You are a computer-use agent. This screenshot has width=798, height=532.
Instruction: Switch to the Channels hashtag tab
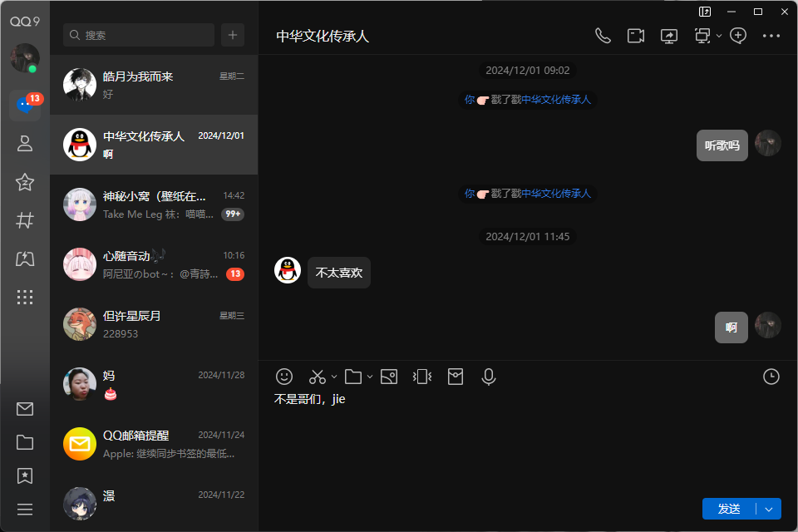point(25,220)
